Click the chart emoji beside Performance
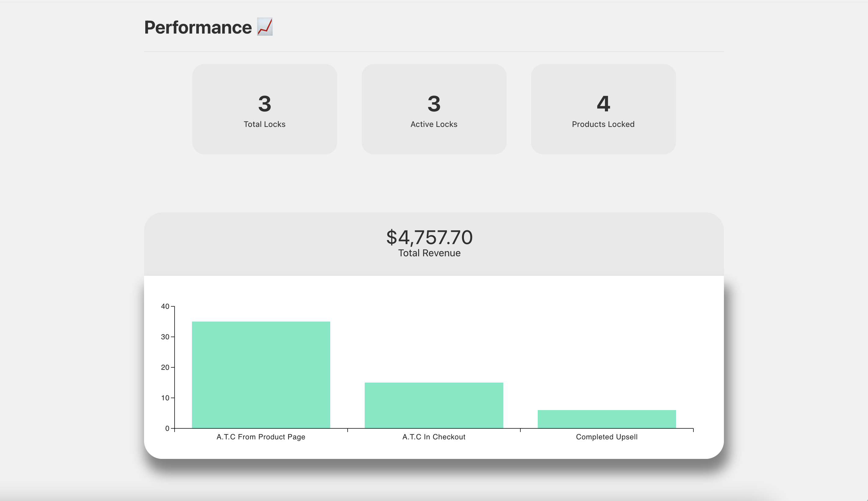The height and width of the screenshot is (501, 868). (265, 27)
